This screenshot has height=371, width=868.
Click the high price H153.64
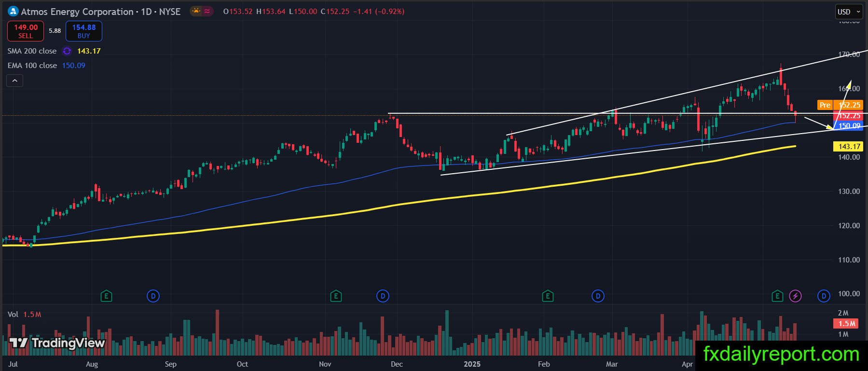click(x=271, y=12)
